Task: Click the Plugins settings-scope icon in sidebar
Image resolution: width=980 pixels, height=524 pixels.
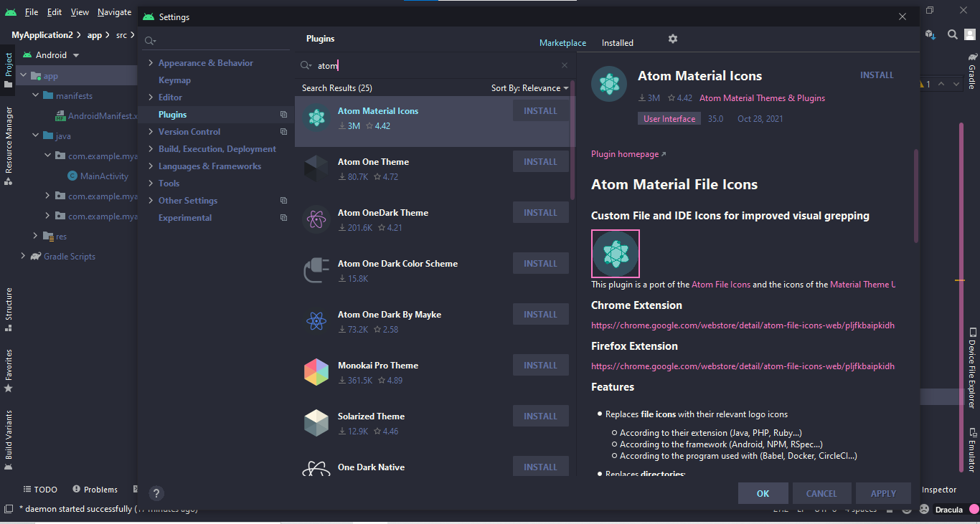Action: coord(283,115)
